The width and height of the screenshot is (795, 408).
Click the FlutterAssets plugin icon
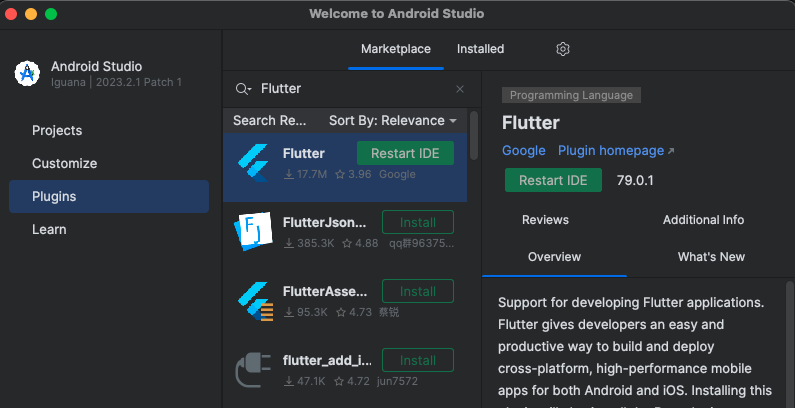click(255, 301)
